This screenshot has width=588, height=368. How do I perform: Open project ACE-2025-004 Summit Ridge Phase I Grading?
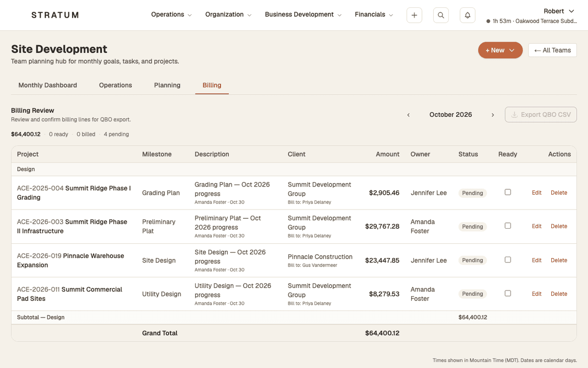point(74,193)
